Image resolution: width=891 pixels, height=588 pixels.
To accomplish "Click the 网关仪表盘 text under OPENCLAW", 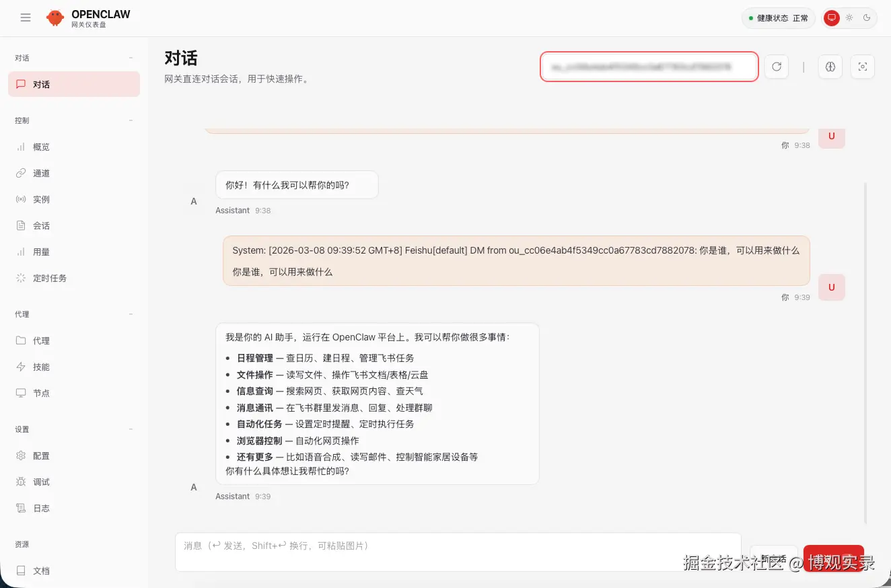I will 89,25.
